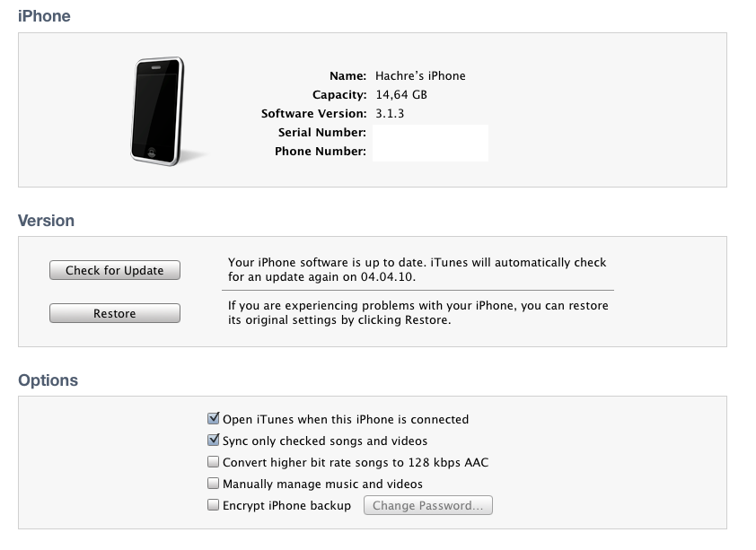
Task: Click the Options section heading
Action: 48,380
